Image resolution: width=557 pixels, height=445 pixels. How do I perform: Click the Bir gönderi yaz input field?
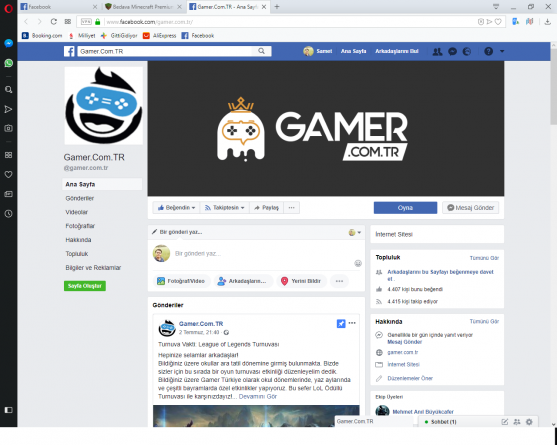[x=263, y=254]
